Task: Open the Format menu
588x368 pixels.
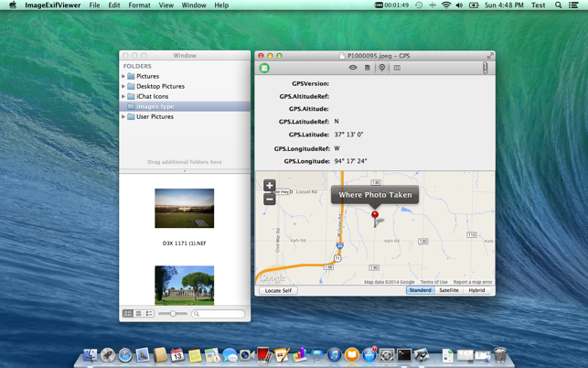Action: pyautogui.click(x=139, y=5)
